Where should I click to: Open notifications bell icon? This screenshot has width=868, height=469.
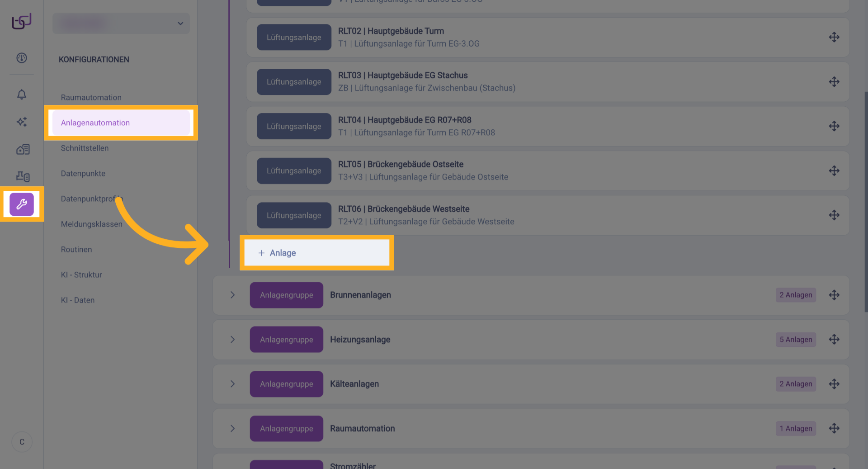click(x=22, y=94)
